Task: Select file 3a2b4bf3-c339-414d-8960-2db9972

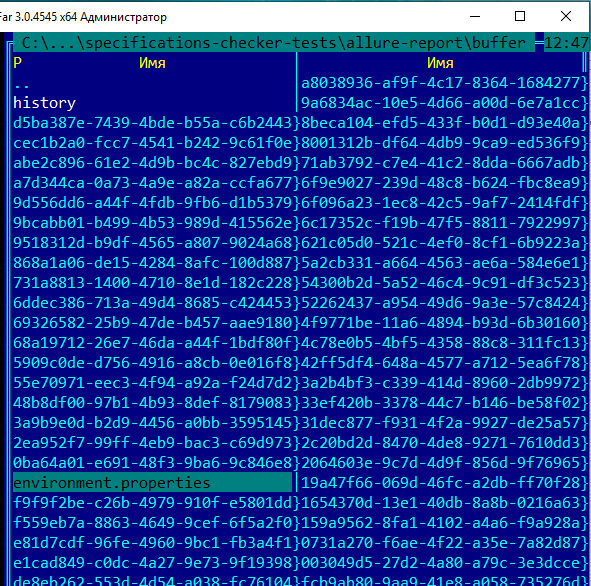Action: (x=440, y=383)
